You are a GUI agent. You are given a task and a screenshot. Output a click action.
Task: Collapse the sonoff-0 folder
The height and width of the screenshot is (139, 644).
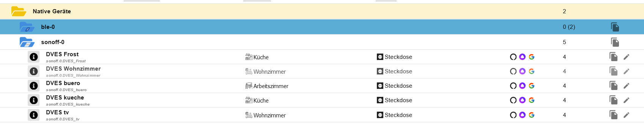click(x=27, y=42)
